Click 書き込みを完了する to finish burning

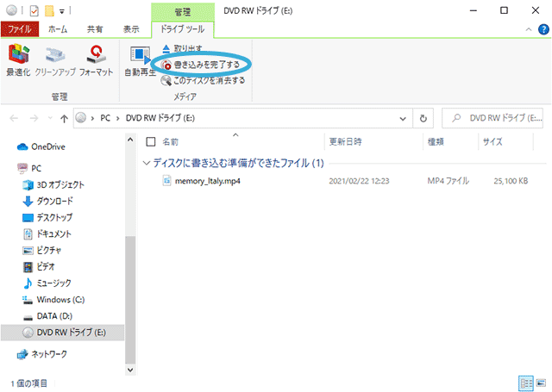tap(206, 65)
